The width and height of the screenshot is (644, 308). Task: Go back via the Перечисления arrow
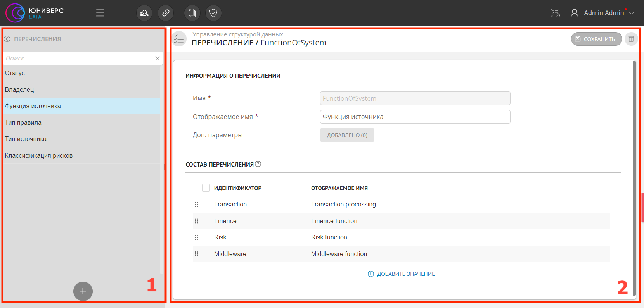pyautogui.click(x=7, y=39)
